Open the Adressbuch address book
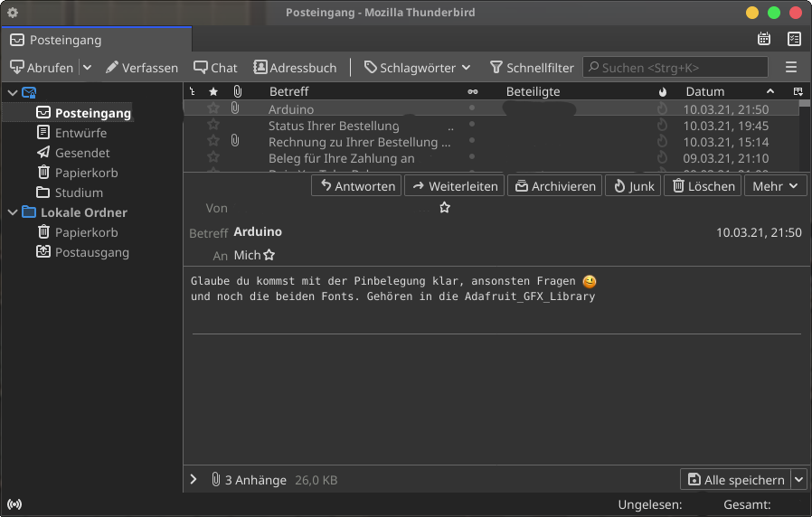 [x=295, y=67]
